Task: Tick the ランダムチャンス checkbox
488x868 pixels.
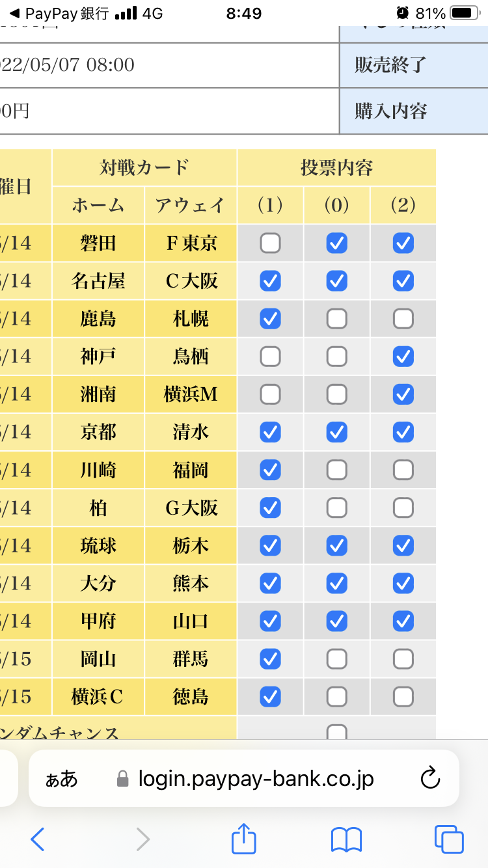Action: 336,733
